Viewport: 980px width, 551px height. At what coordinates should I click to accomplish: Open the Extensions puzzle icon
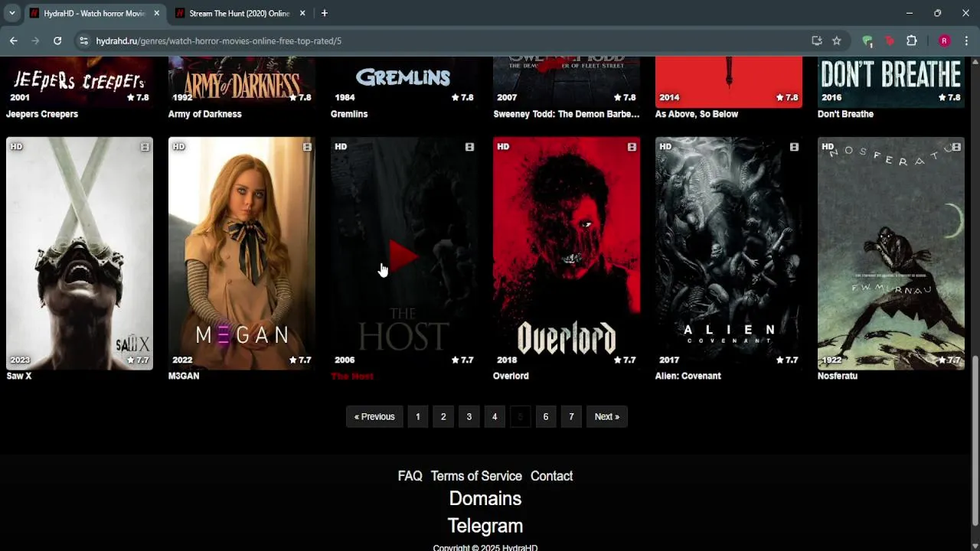click(x=911, y=41)
